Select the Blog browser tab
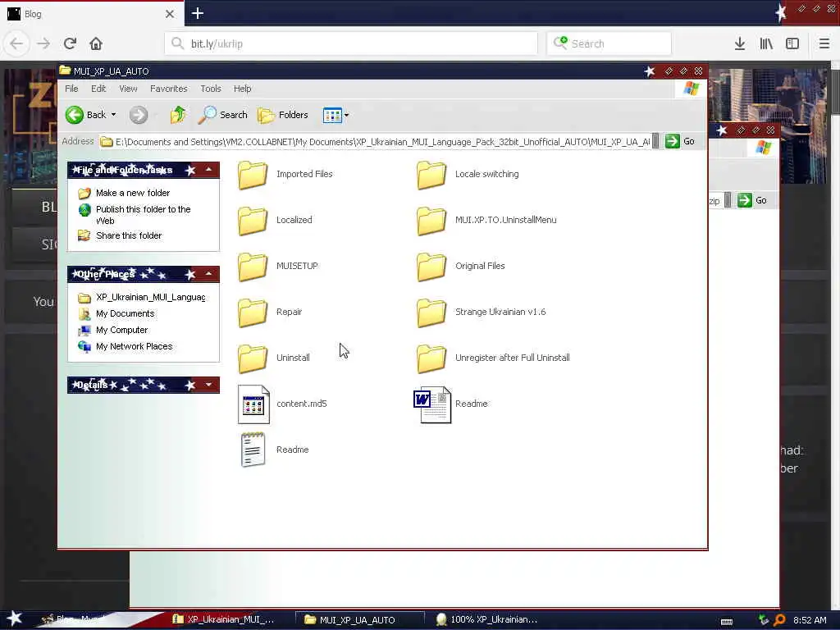Image resolution: width=840 pixels, height=630 pixels. pyautogui.click(x=92, y=14)
